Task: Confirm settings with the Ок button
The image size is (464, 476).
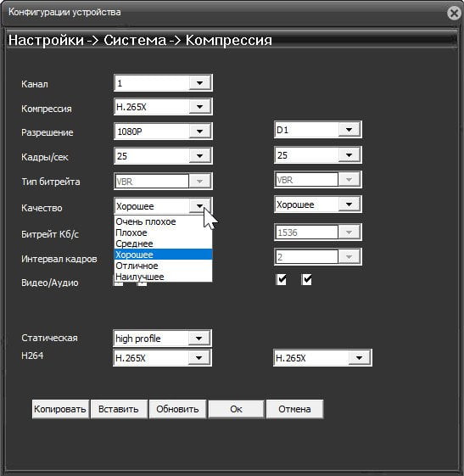Action: point(236,409)
